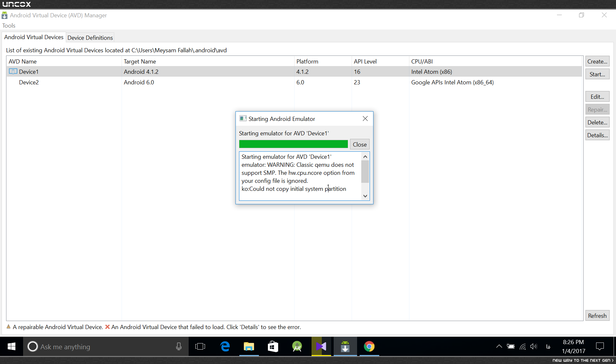Refresh the AVD list
The width and height of the screenshot is (616, 364).
[x=597, y=316]
